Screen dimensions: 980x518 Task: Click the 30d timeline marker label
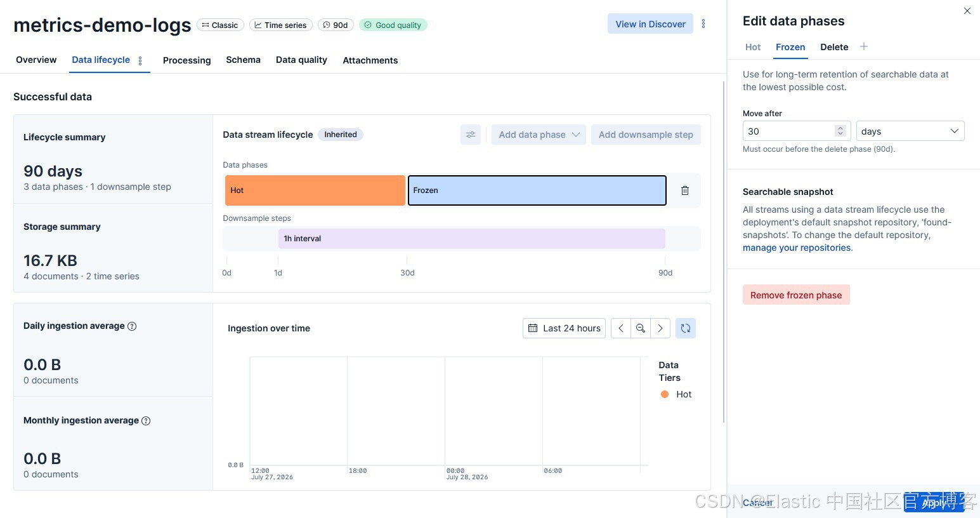pos(407,273)
